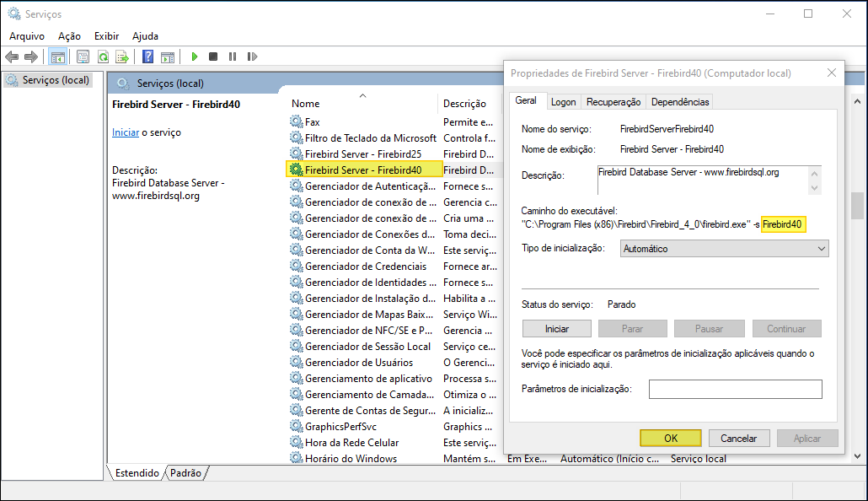Select the Geral tab
868x501 pixels.
click(526, 100)
